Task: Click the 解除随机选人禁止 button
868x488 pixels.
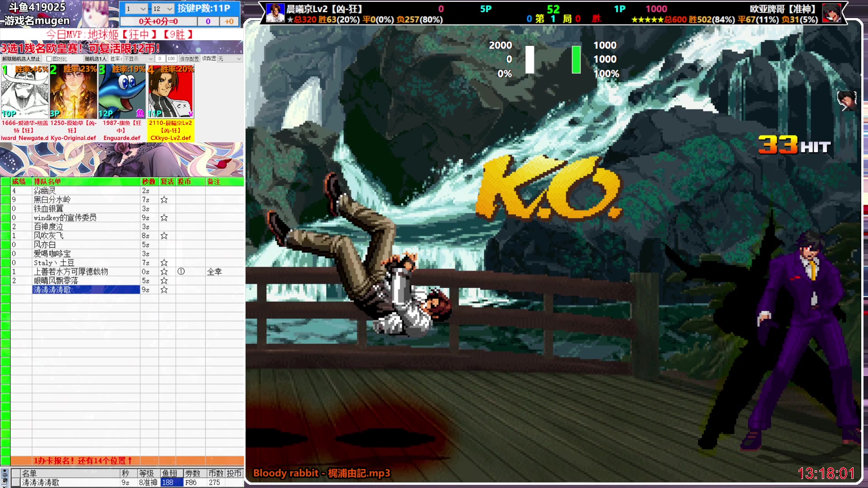Action: (21, 59)
